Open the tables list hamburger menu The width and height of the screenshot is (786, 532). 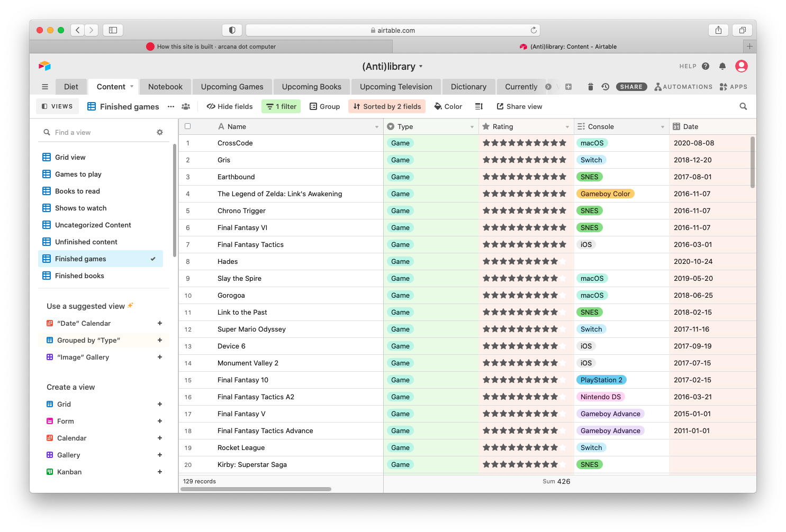coord(45,87)
